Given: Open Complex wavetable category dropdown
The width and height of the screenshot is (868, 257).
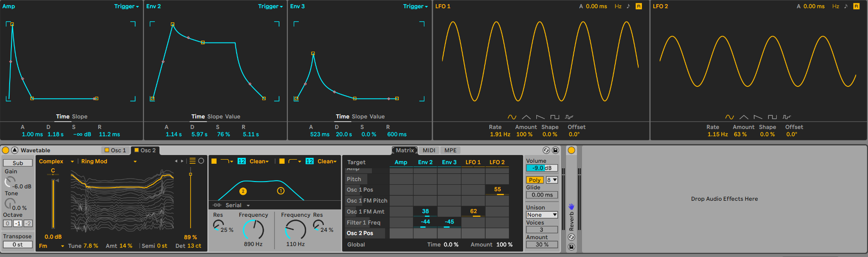Looking at the screenshot, I should [56, 161].
